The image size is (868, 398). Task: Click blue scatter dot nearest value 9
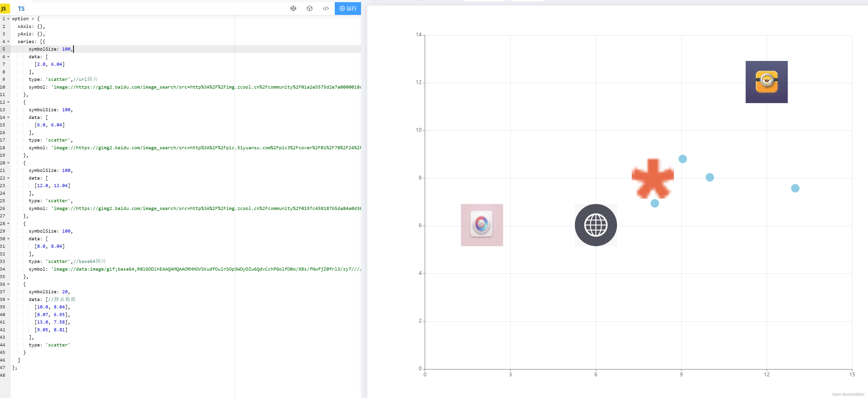click(682, 159)
